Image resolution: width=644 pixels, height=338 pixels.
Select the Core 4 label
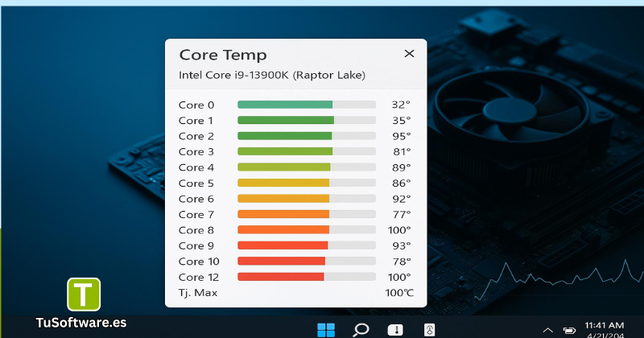[x=196, y=167]
